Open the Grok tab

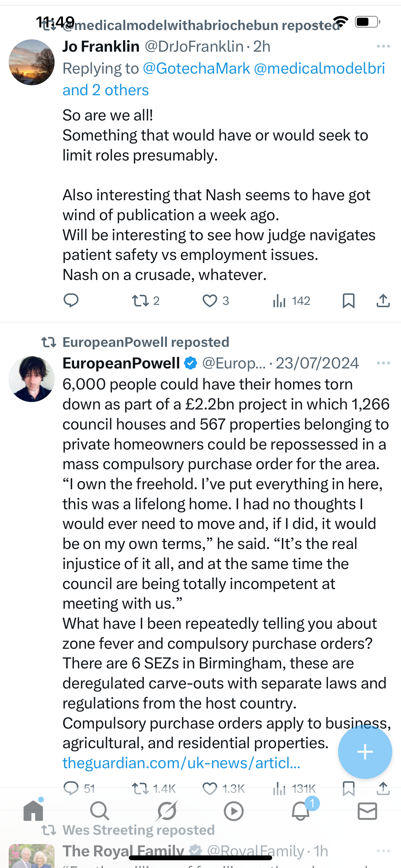click(x=167, y=811)
